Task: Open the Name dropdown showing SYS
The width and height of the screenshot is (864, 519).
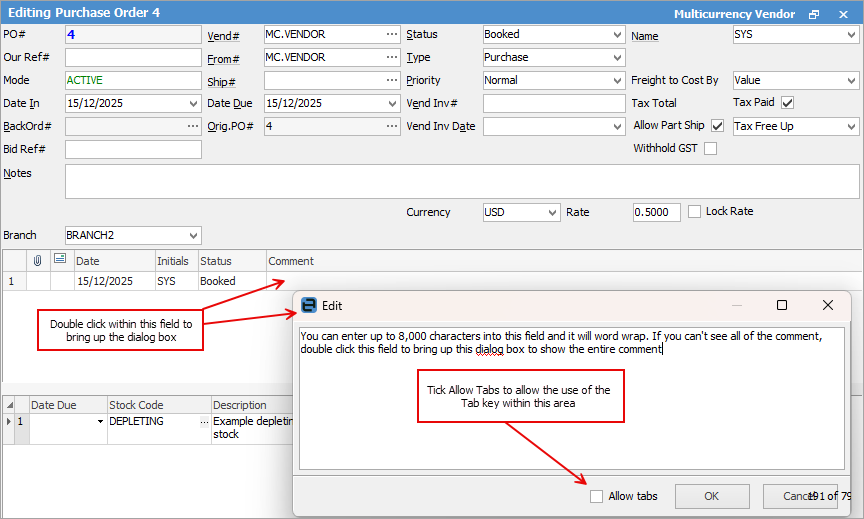Action: 851,35
